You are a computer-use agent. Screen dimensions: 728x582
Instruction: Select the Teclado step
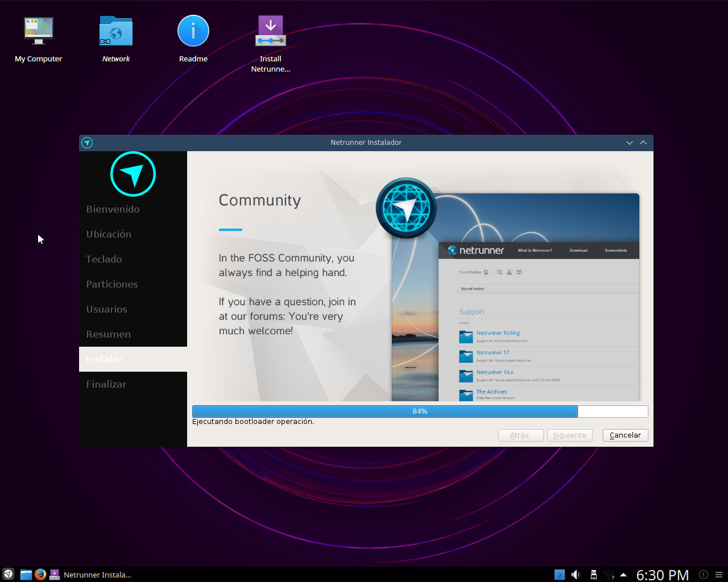pyautogui.click(x=133, y=259)
